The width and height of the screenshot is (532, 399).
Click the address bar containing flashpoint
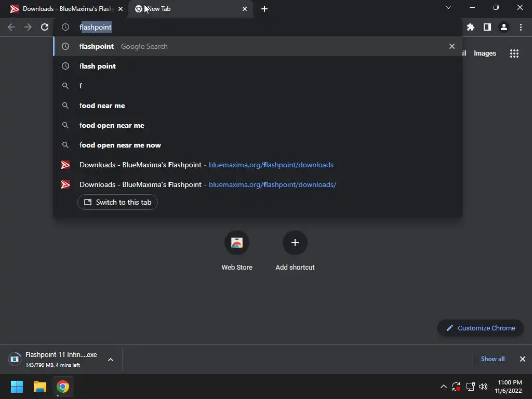coord(258,27)
